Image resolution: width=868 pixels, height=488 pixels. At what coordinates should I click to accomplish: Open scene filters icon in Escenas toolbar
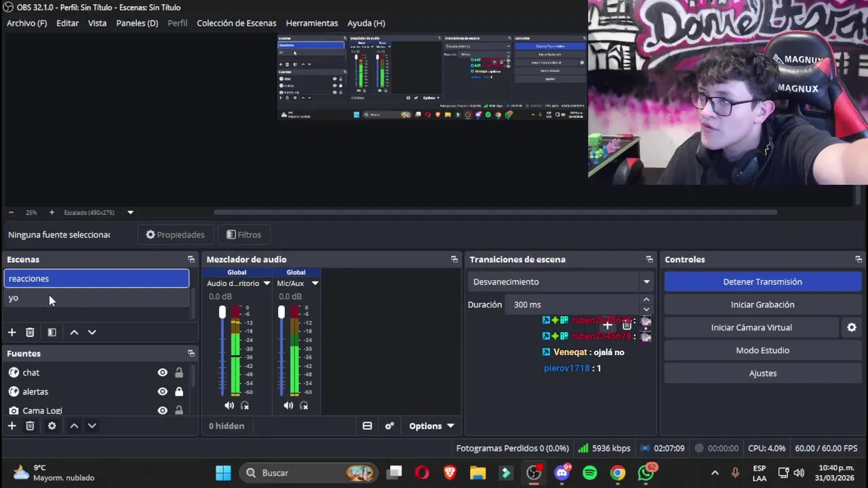point(52,332)
